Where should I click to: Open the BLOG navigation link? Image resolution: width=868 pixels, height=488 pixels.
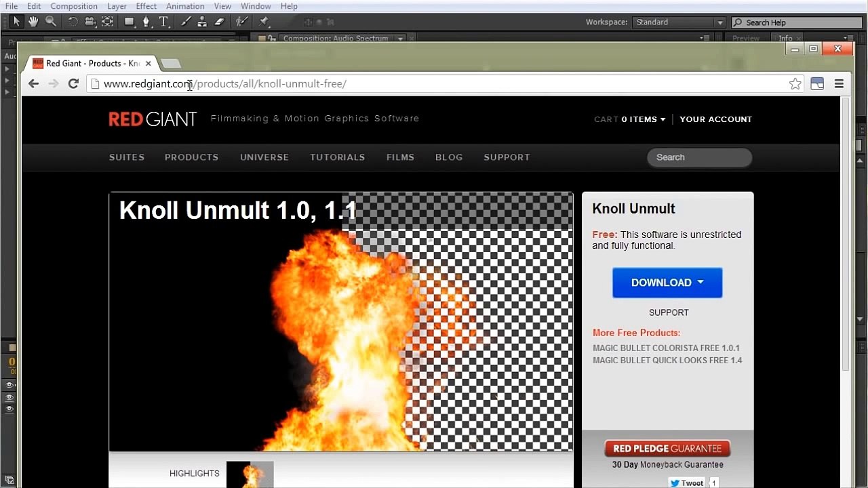click(449, 157)
